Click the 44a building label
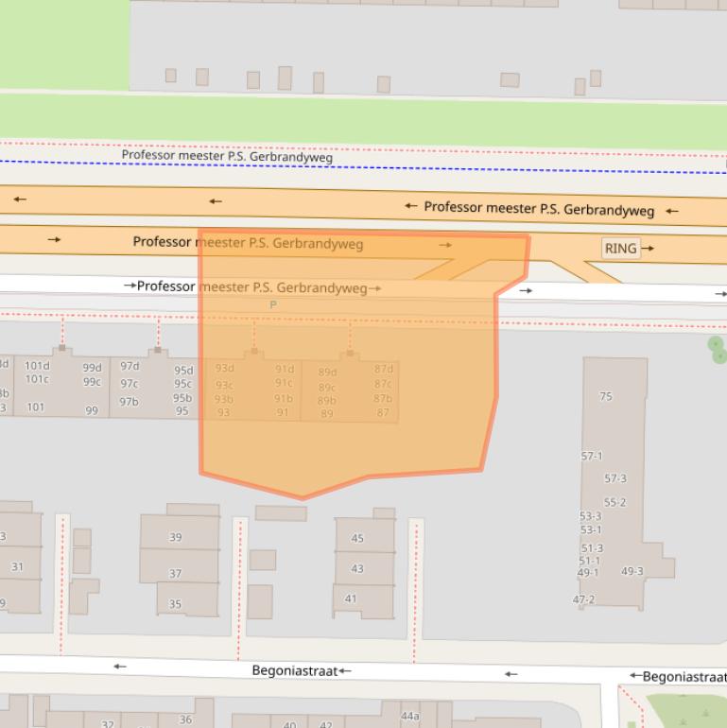Image resolution: width=727 pixels, height=728 pixels. pyautogui.click(x=410, y=717)
